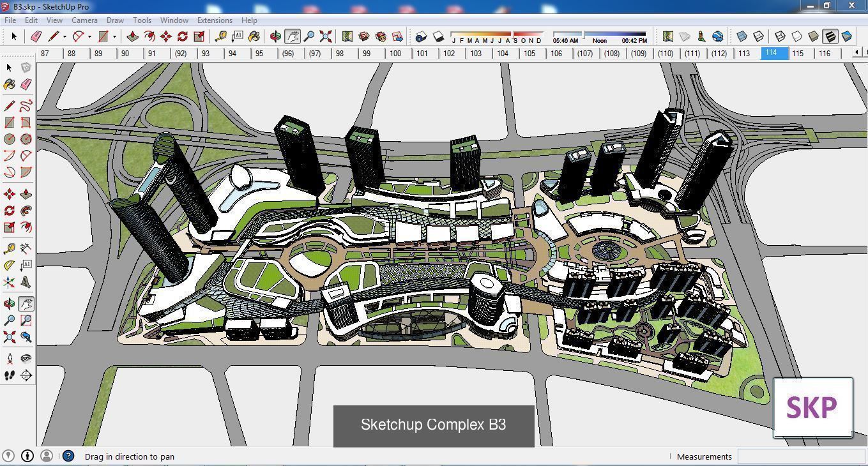
Task: Open the Window menu
Action: click(x=174, y=20)
